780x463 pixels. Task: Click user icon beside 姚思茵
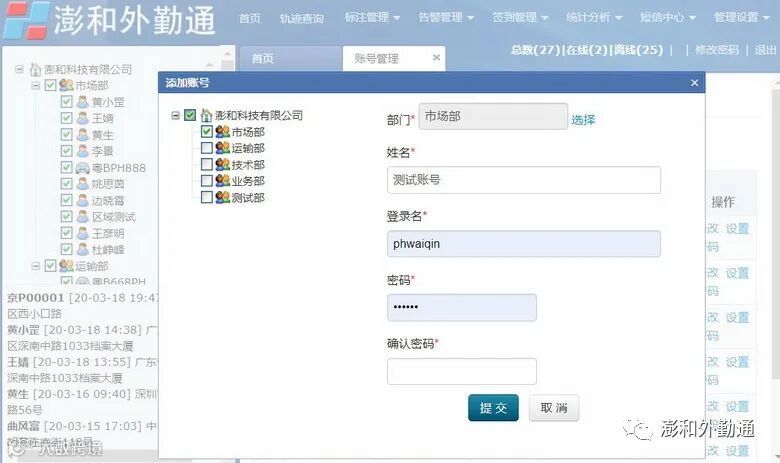coord(83,184)
